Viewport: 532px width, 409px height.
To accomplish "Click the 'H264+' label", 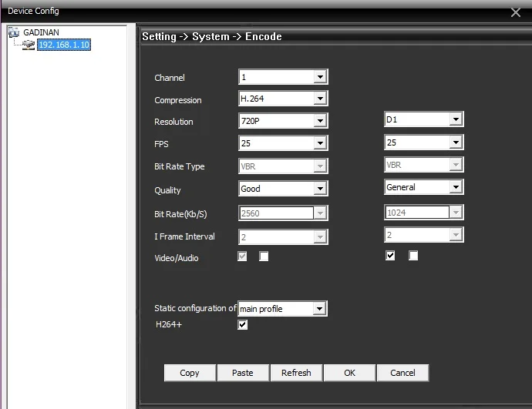I will click(x=169, y=324).
